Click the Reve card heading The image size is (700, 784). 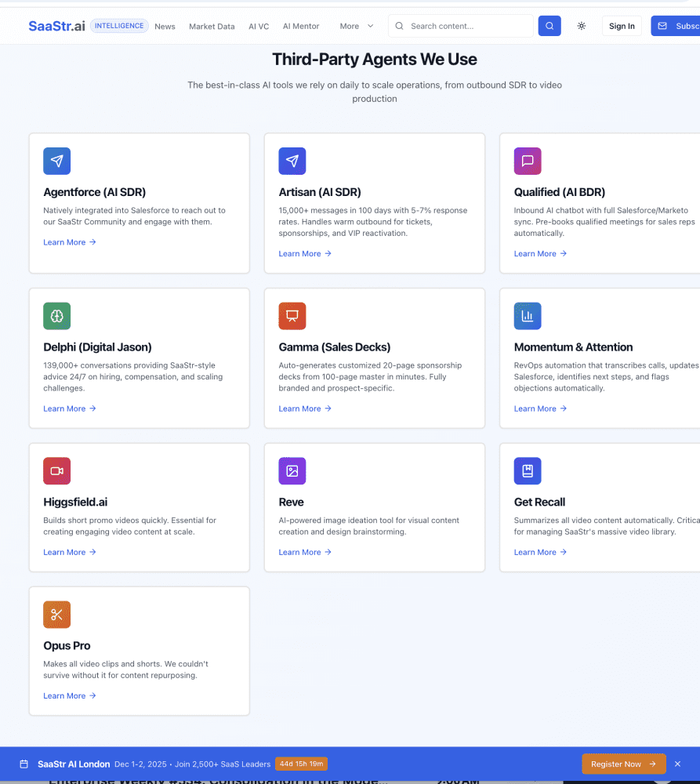coord(292,502)
